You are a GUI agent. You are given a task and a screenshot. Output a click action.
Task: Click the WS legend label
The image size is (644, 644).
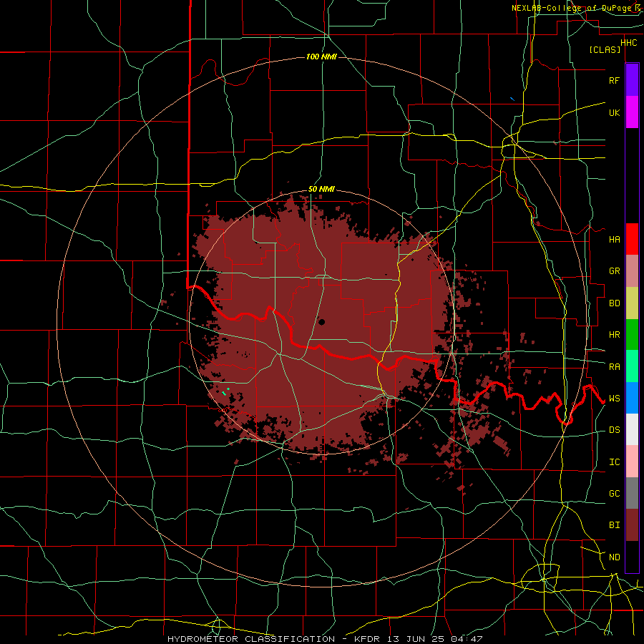pyautogui.click(x=614, y=398)
